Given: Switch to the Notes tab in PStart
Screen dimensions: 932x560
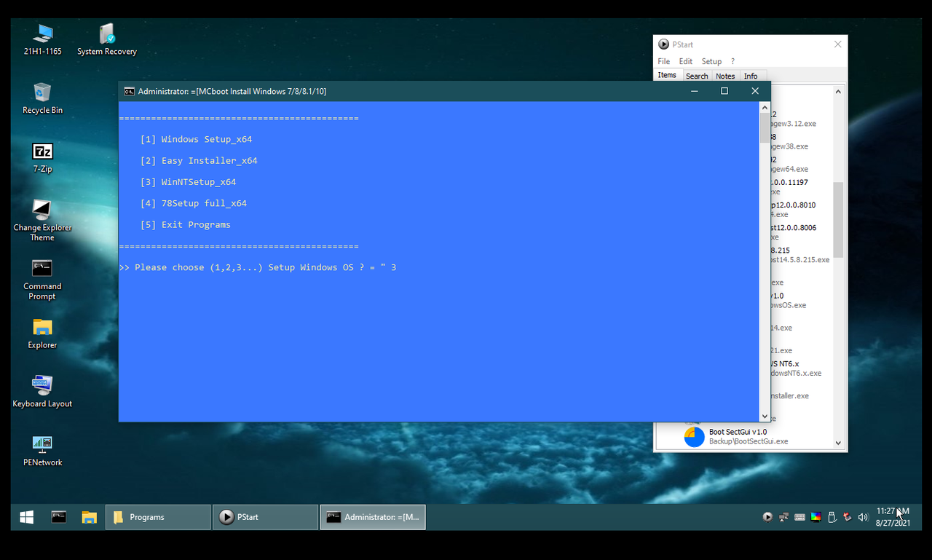Looking at the screenshot, I should pos(725,76).
